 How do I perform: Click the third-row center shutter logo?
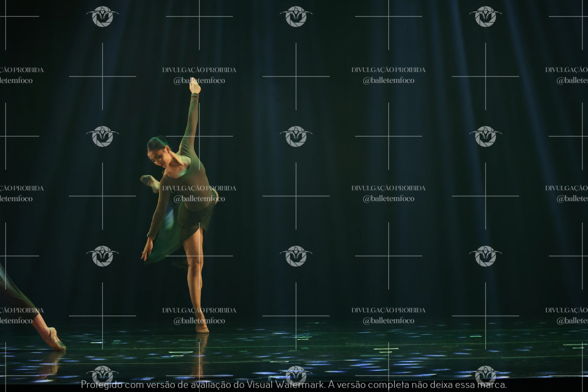coord(296,256)
